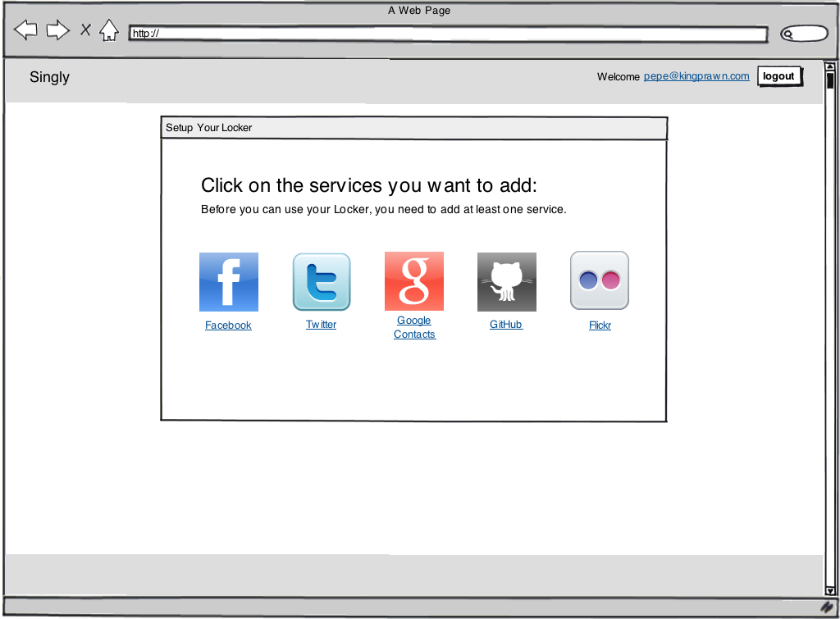
Task: Click the browser back arrow
Action: pyautogui.click(x=25, y=30)
